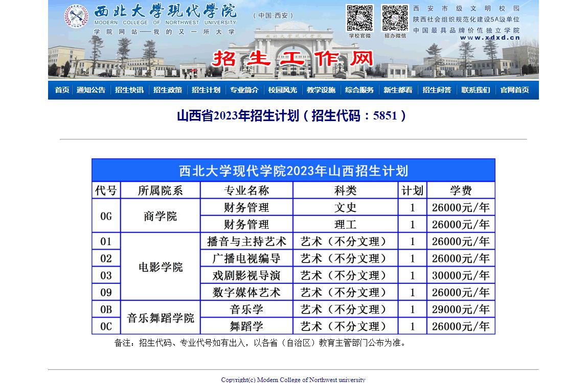Open the 通知公告 menu item
Image resolution: width=588 pixels, height=383 pixels.
tap(91, 90)
